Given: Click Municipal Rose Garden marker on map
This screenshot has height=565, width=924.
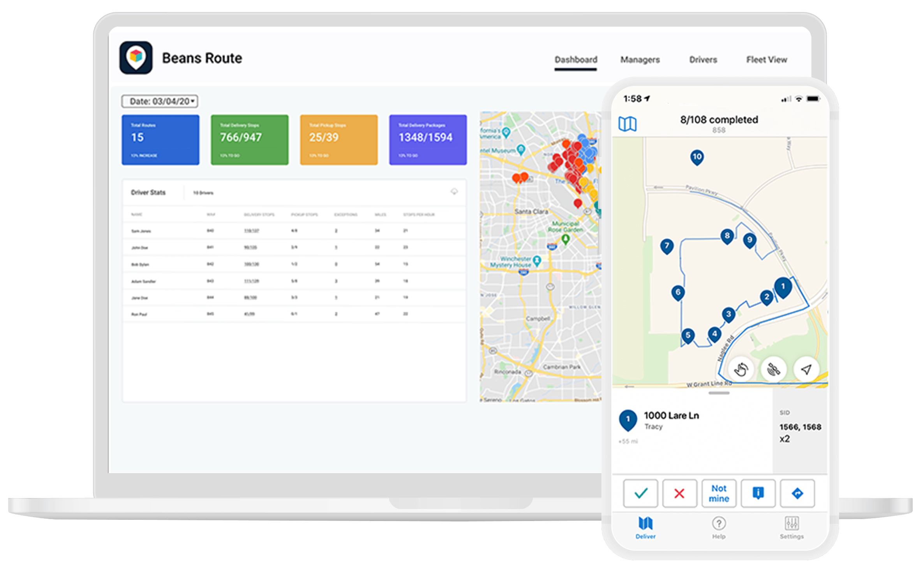Looking at the screenshot, I should click(x=565, y=239).
